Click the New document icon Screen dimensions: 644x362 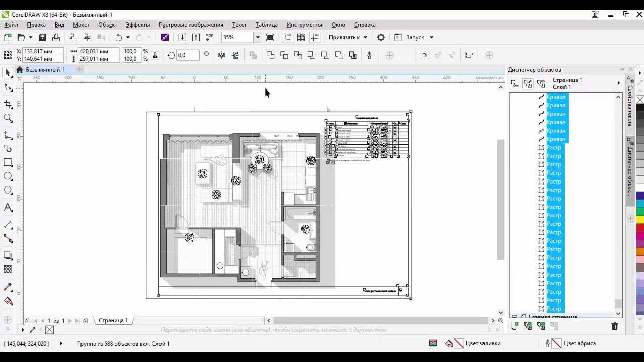(8, 37)
